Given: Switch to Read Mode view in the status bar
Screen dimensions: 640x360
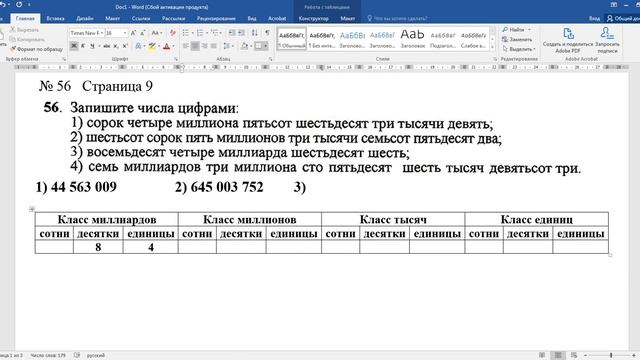Looking at the screenshot, I should coord(542,355).
